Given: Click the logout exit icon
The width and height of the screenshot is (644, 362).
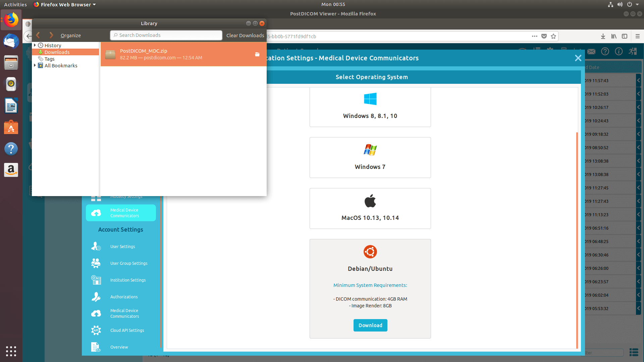Looking at the screenshot, I should pos(632,51).
